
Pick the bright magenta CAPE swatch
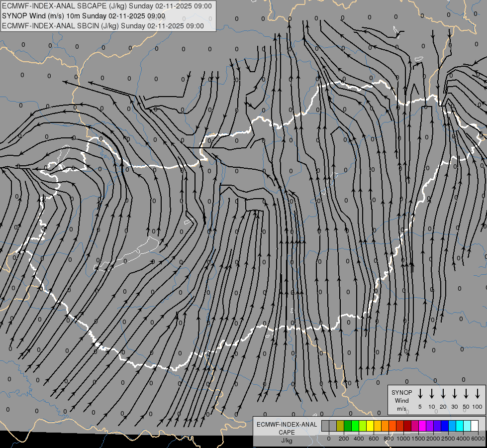click(422, 426)
